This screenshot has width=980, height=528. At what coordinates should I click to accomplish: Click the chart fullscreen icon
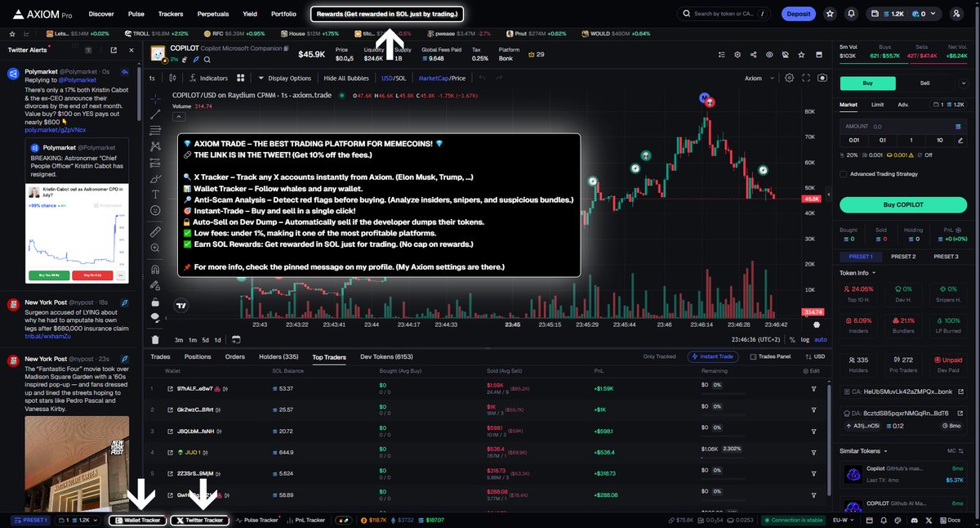point(806,78)
